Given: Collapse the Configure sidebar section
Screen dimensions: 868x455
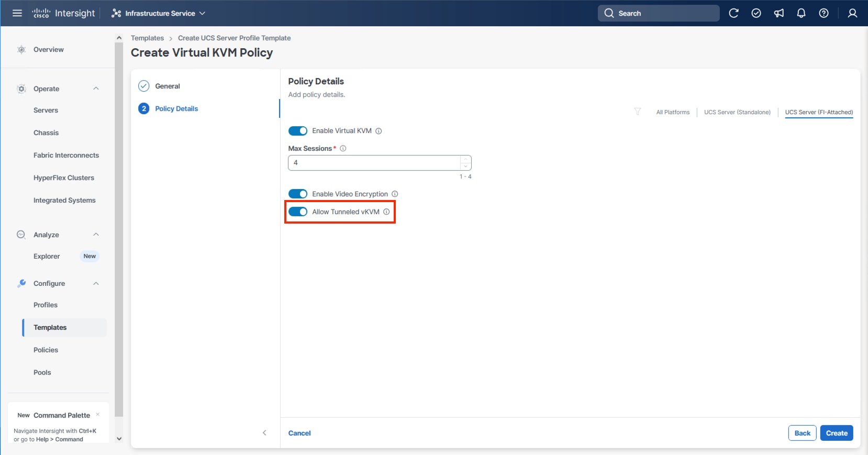Looking at the screenshot, I should (x=96, y=283).
